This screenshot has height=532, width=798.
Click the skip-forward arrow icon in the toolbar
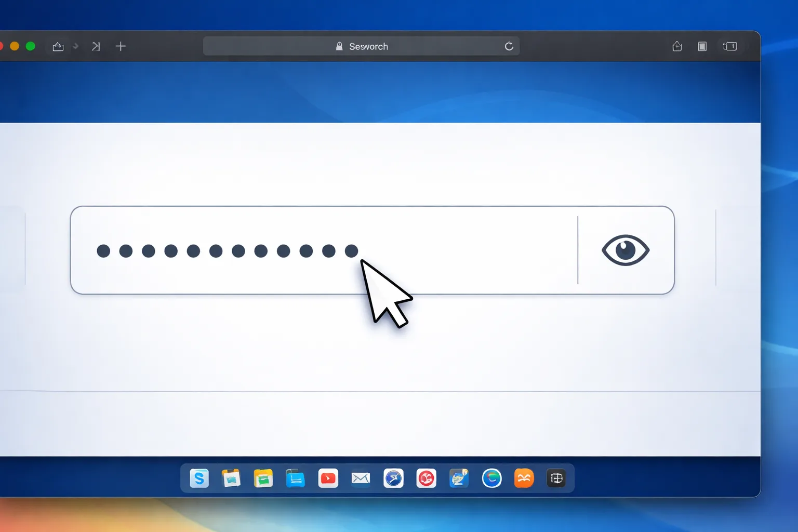click(x=96, y=46)
